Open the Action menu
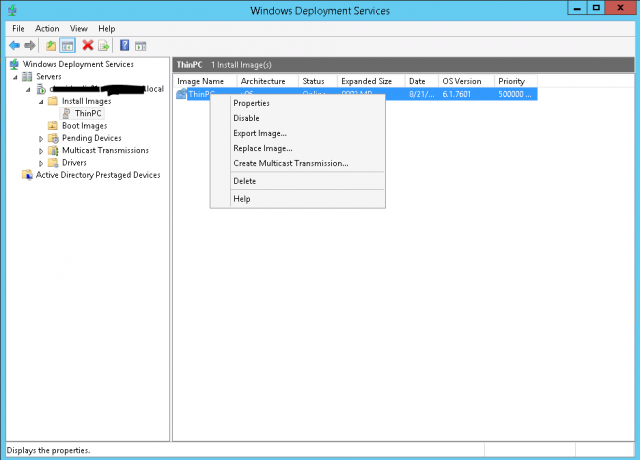 (x=47, y=29)
